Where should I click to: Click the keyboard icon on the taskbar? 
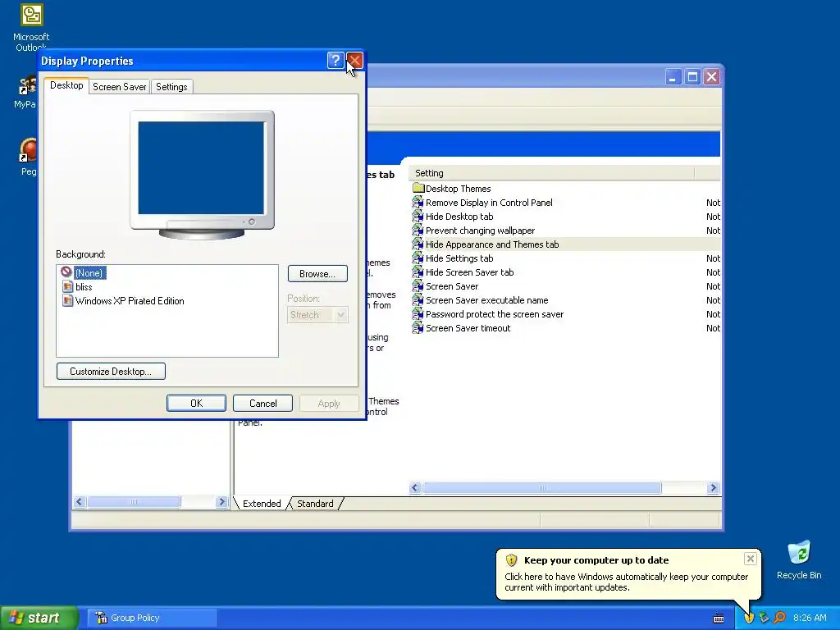tap(719, 619)
